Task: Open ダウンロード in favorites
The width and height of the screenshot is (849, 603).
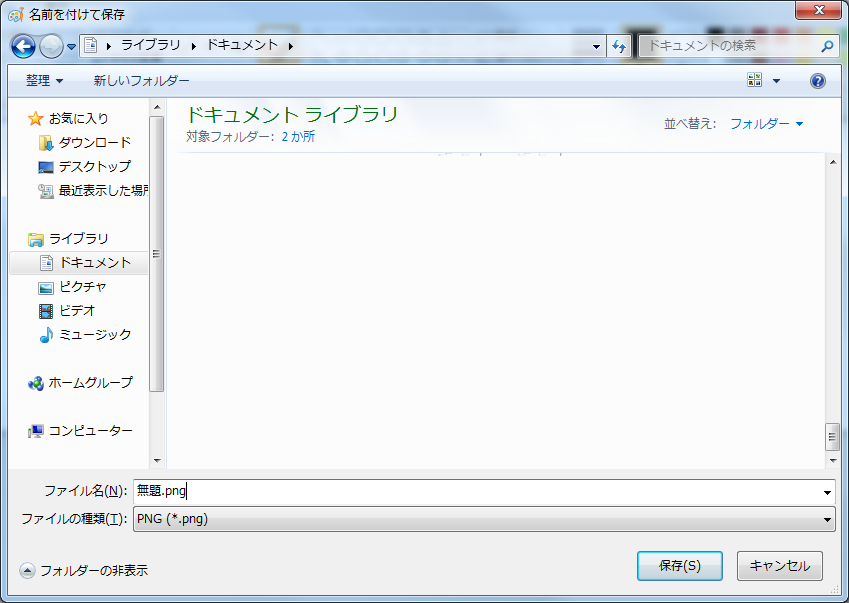Action: coord(95,142)
